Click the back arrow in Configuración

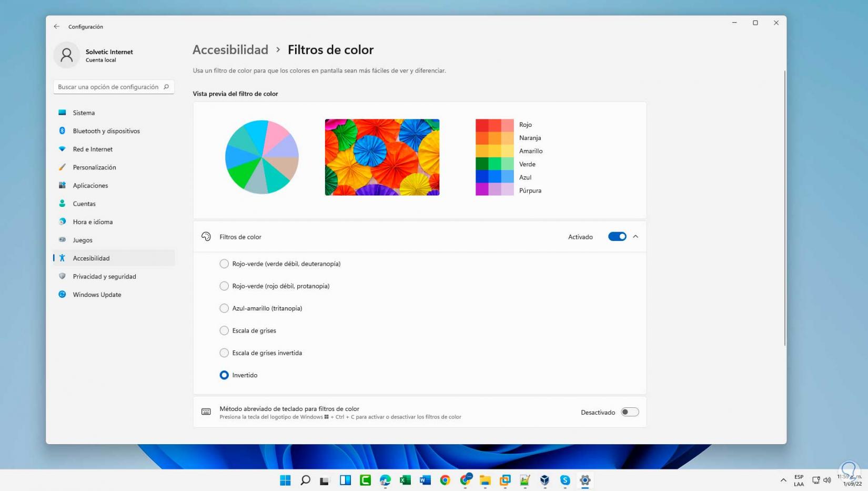[x=56, y=26]
